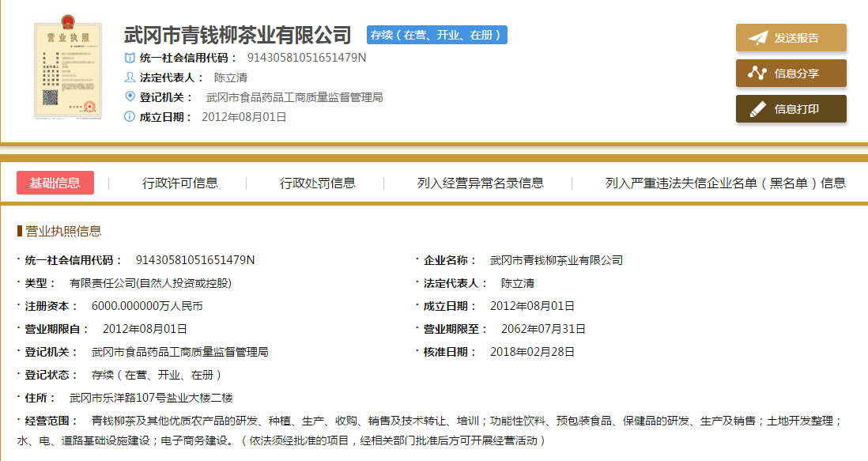
Task: View the 列入经营异常名录信息 tab
Action: pos(481,183)
